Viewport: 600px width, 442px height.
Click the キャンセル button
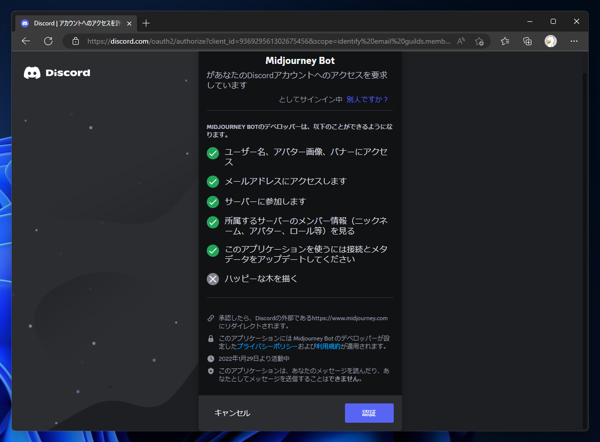[x=232, y=413]
